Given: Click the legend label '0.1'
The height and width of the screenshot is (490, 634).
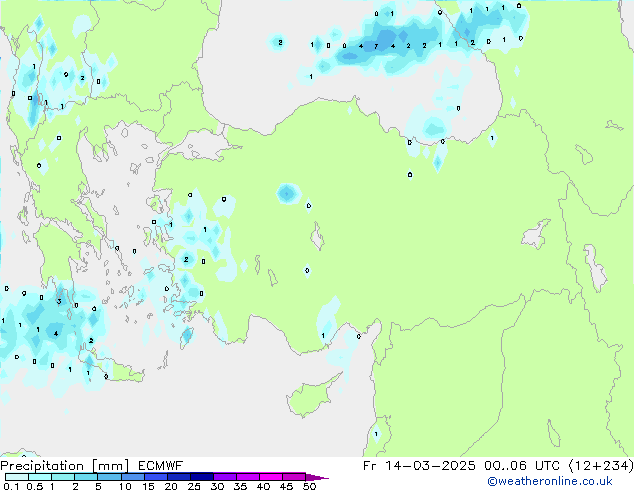Looking at the screenshot, I should pos(11,486).
